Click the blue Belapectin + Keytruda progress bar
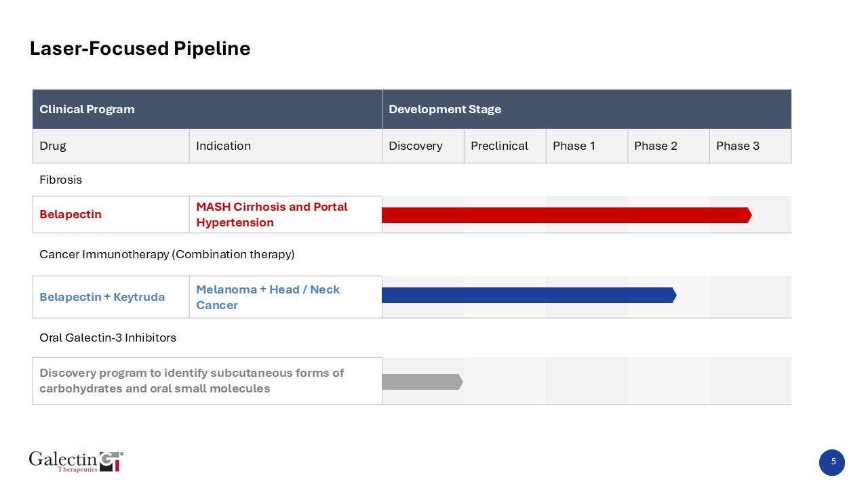Screen dimensions: 868x488 click(528, 295)
